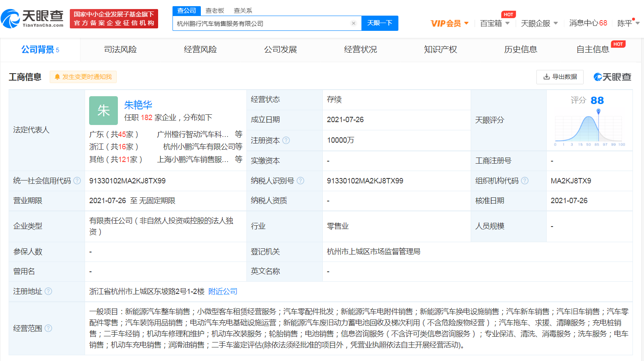Click help icon beside 统一社会信用代码
The image size is (644, 361).
77,180
